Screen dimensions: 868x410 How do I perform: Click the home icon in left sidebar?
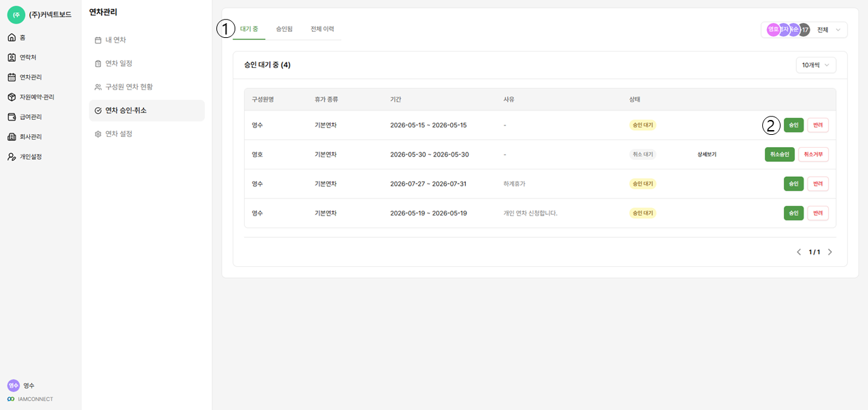click(x=12, y=37)
